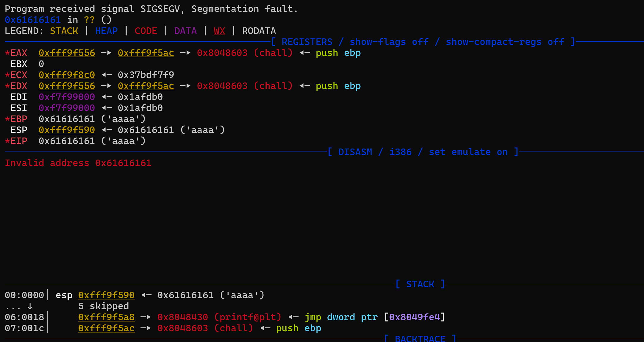
Task: Click EDX value 0xfff9f556
Action: tap(67, 86)
